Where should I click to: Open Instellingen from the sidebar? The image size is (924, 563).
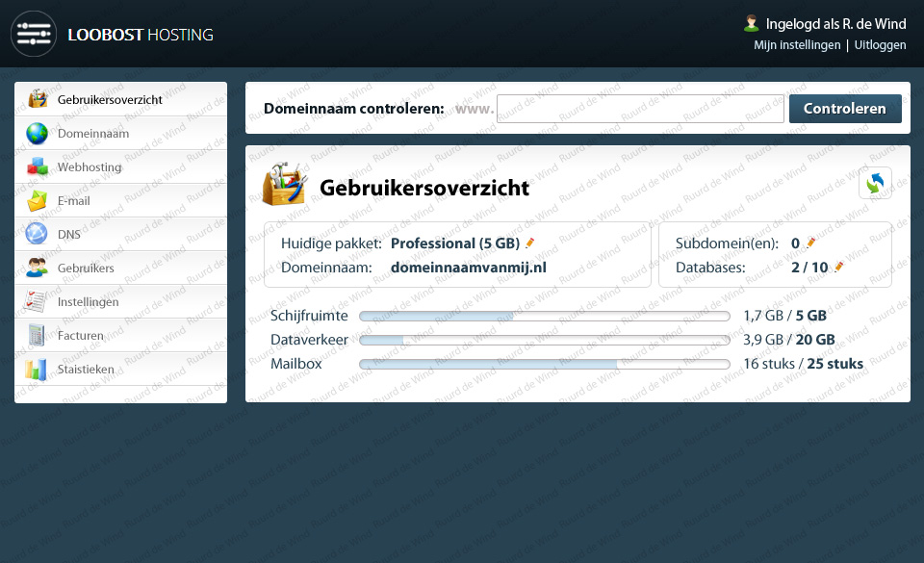[121, 301]
